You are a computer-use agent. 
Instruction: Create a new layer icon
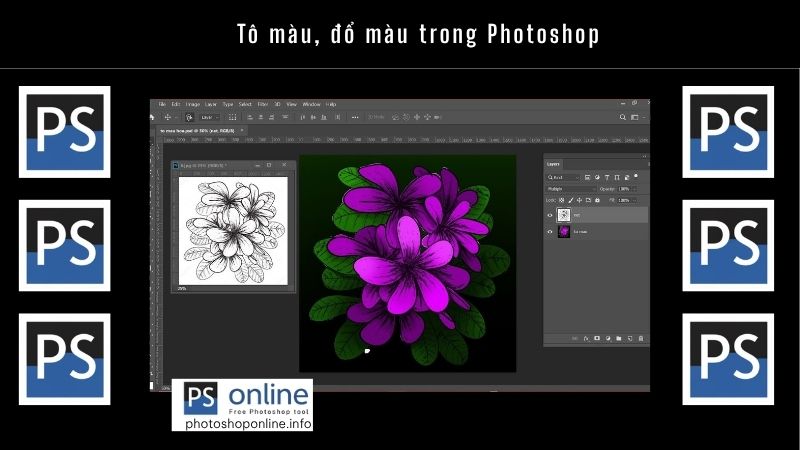coord(630,338)
